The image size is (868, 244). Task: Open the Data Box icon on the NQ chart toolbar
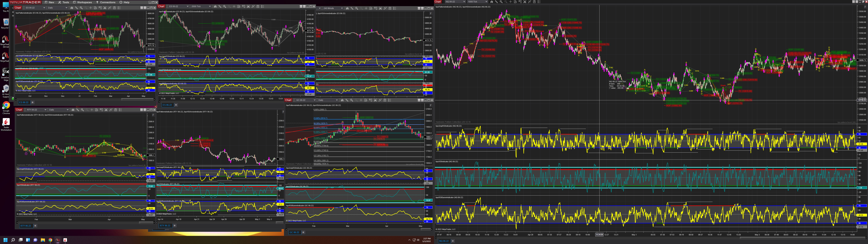click(x=515, y=2)
